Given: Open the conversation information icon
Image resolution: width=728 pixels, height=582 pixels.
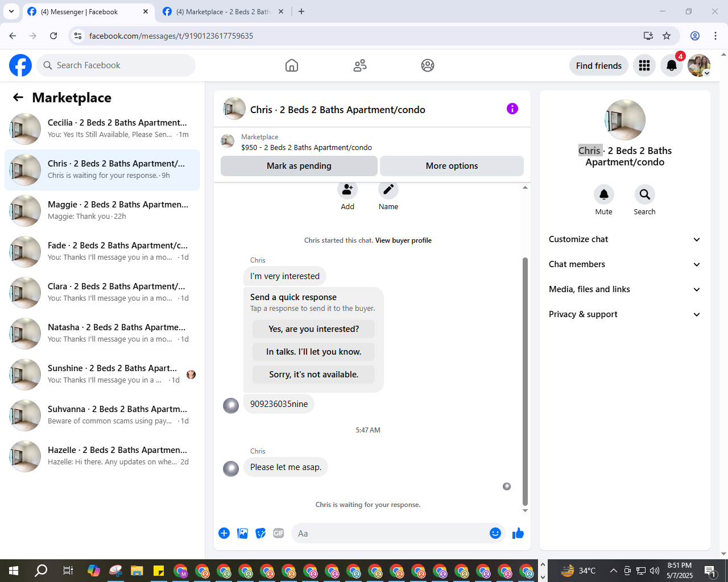Looking at the screenshot, I should (x=512, y=109).
